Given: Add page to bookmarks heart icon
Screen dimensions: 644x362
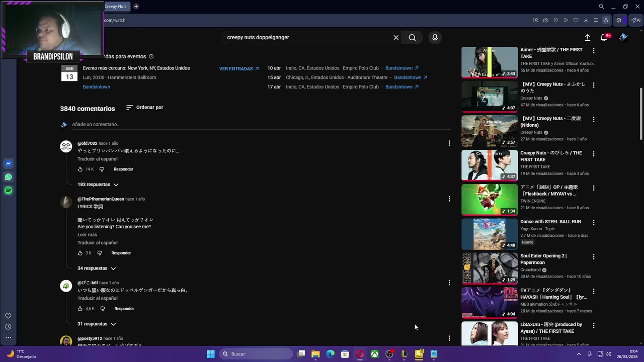Looking at the screenshot, I should point(576,20).
